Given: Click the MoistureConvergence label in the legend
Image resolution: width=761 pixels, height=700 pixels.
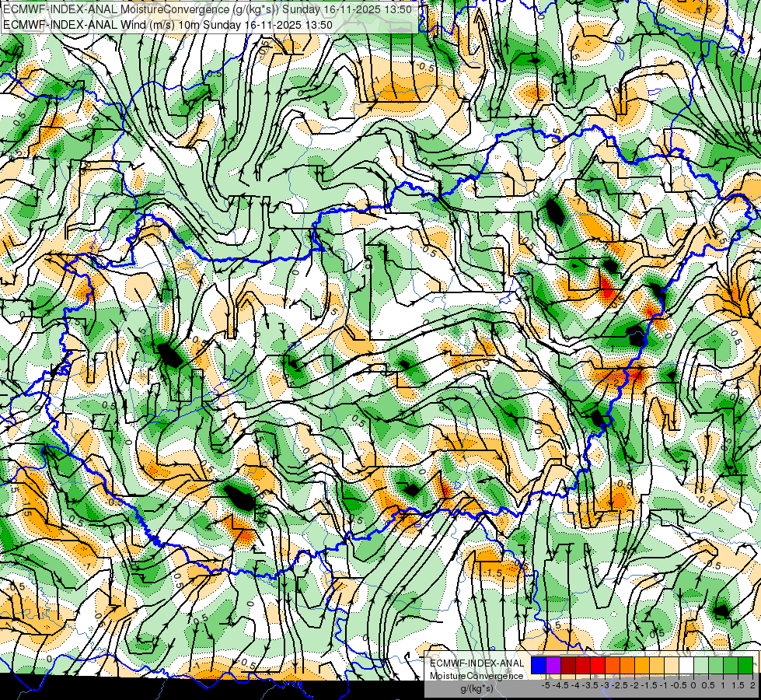Looking at the screenshot, I should [476, 676].
